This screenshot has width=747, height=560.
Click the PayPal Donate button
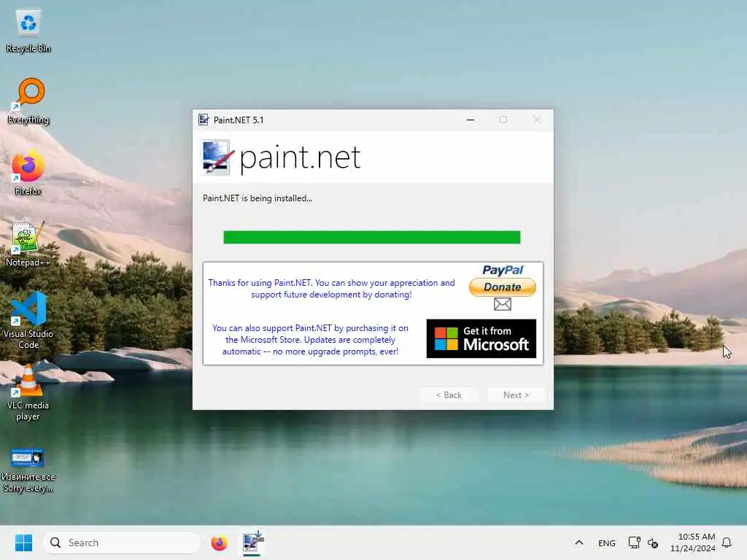coord(502,287)
